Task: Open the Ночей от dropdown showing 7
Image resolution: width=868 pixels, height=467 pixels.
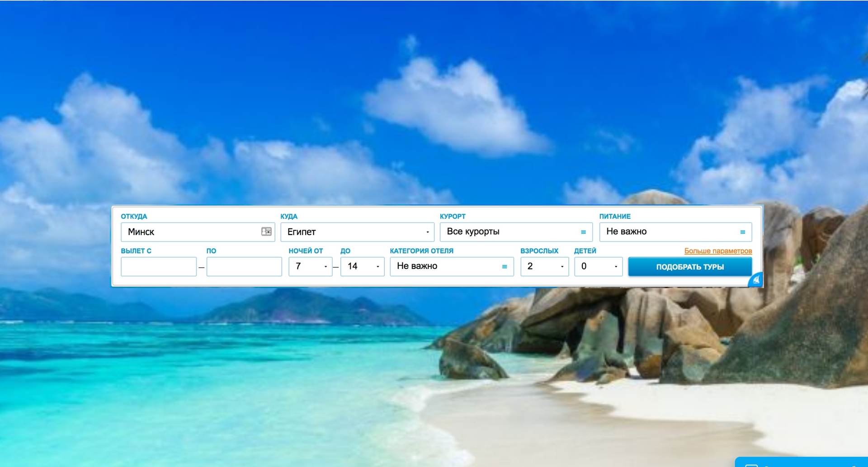Action: coord(311,266)
